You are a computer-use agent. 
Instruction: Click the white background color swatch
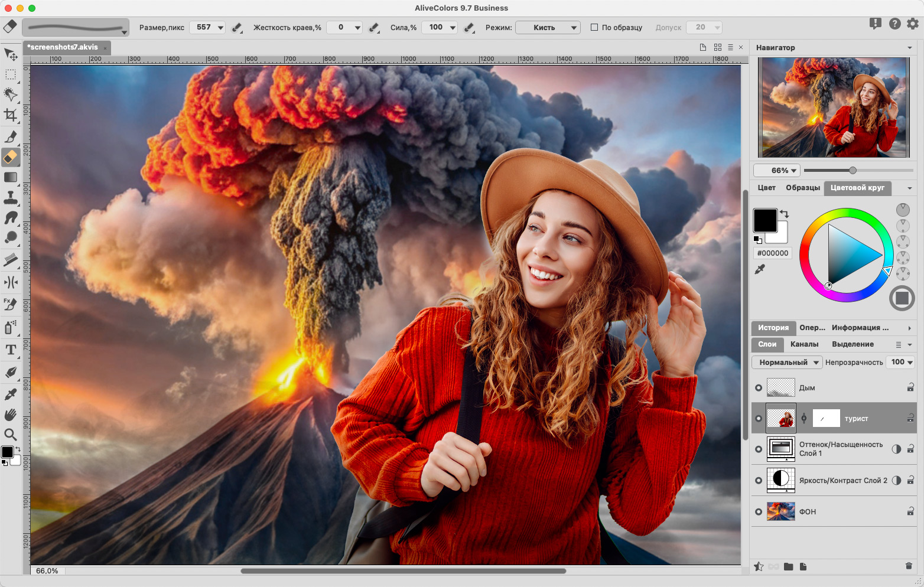pos(781,236)
